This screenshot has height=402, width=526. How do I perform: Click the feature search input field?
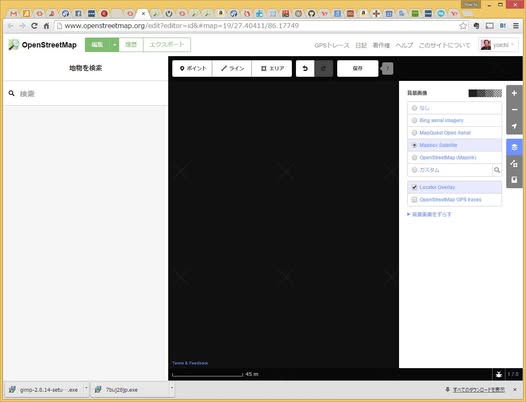86,93
